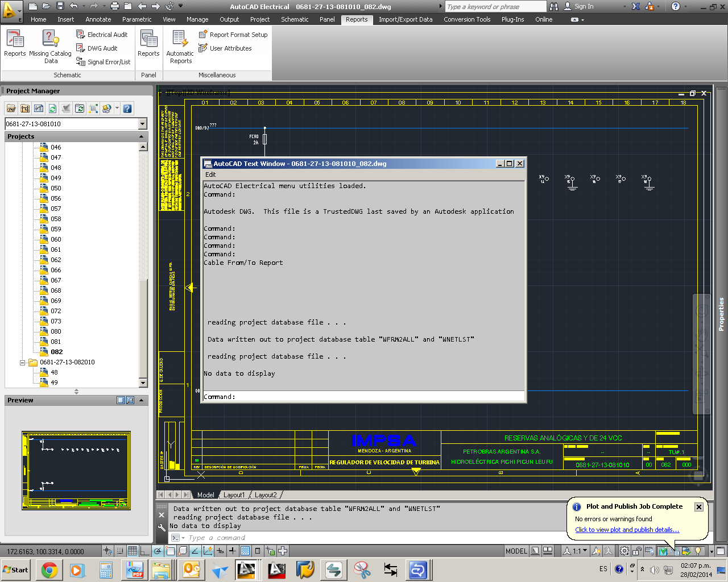The height and width of the screenshot is (582, 728).
Task: Switch to the Panel ribbon tab
Action: (327, 19)
